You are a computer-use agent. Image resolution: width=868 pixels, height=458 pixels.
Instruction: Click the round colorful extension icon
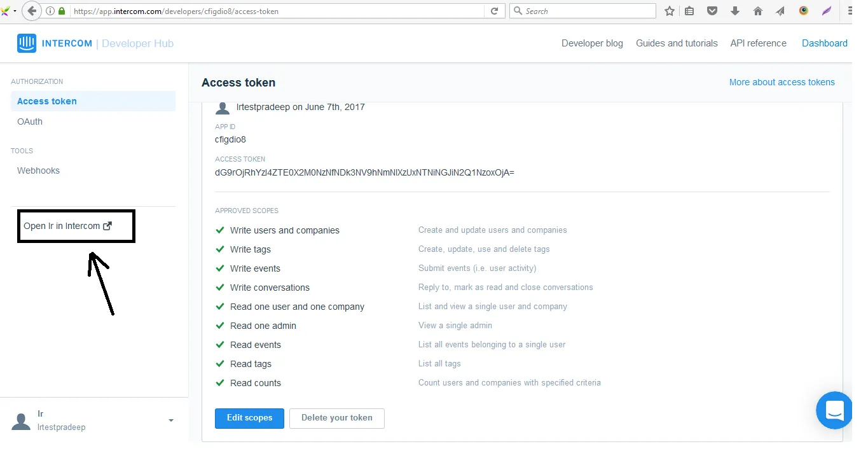[x=804, y=11]
